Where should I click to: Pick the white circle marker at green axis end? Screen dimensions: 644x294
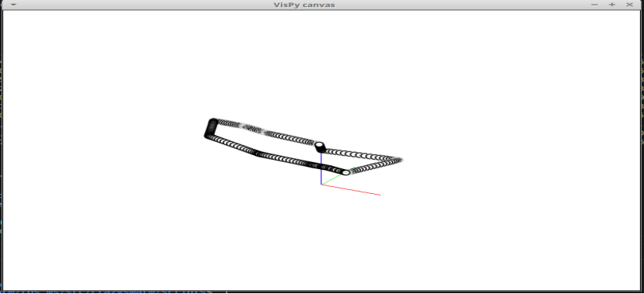(x=346, y=172)
